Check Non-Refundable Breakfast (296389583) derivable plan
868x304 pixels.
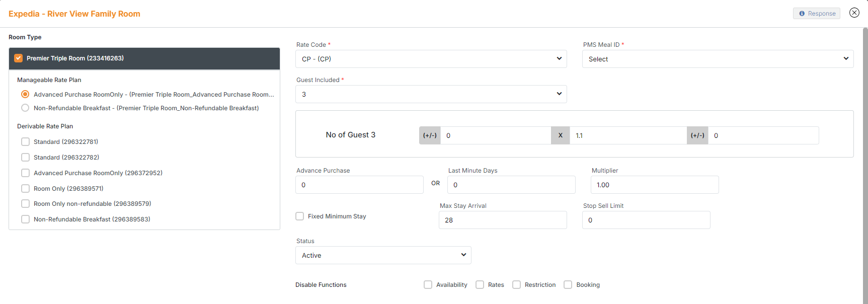pos(25,219)
